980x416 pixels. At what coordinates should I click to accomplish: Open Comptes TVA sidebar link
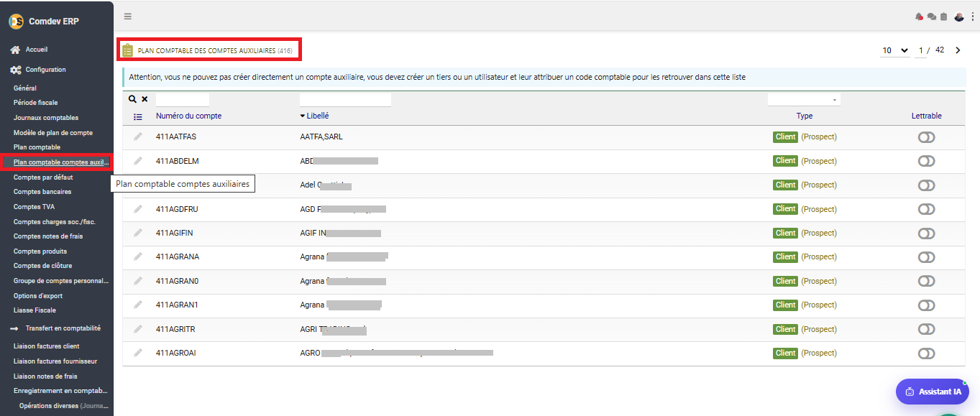[x=34, y=207]
